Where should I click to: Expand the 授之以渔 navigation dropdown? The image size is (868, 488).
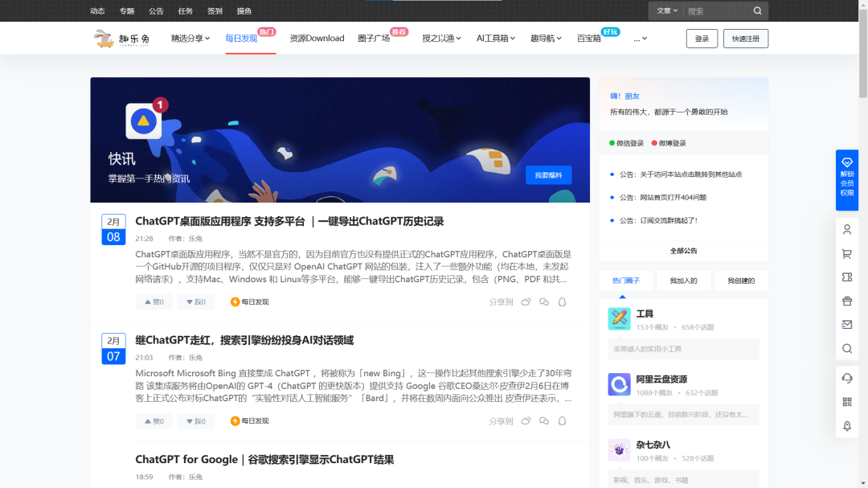442,39
